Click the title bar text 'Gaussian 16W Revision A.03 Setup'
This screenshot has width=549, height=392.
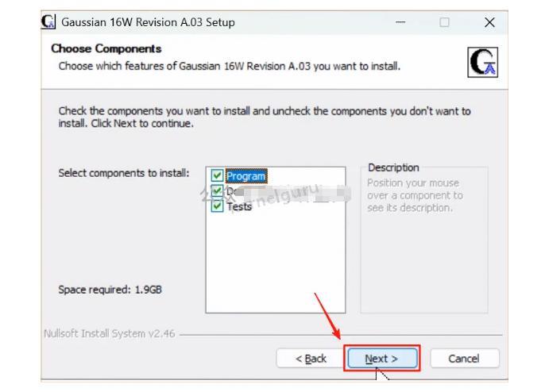148,22
